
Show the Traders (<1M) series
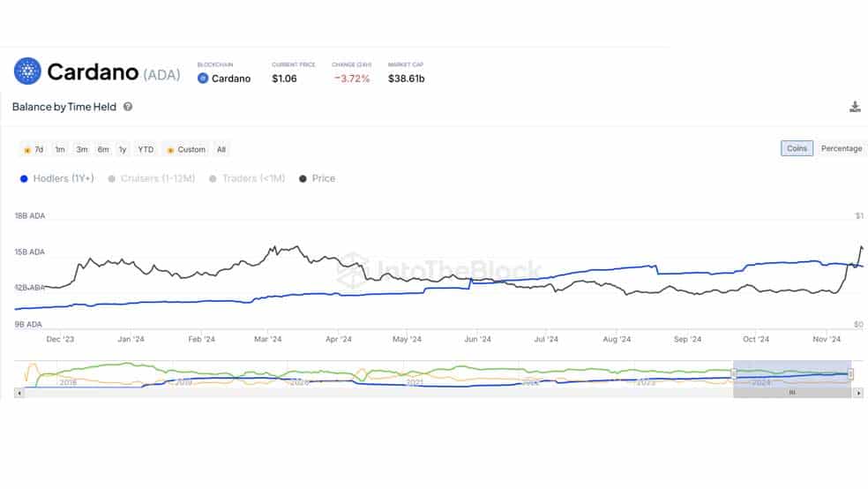[x=247, y=178]
